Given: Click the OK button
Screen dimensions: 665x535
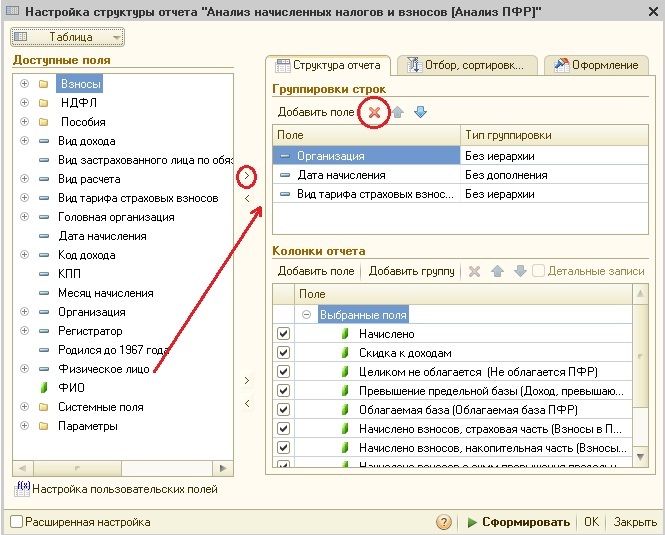Looking at the screenshot, I should pos(591,522).
